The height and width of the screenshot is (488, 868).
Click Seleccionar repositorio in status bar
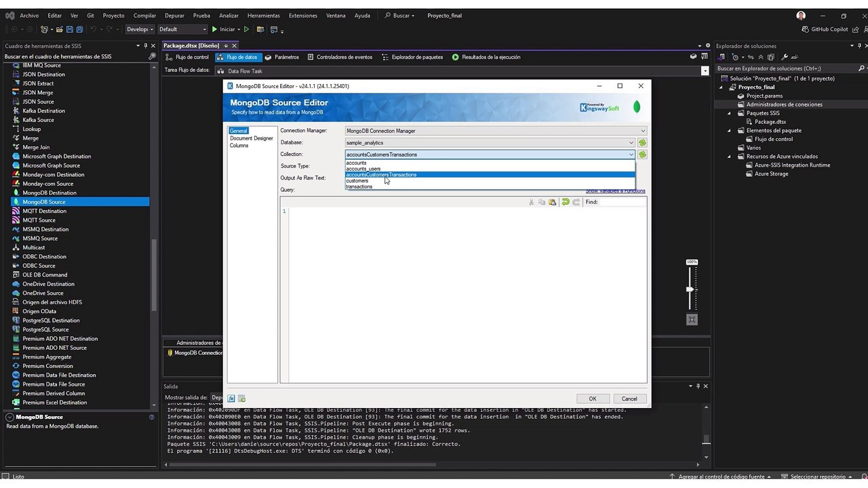(818, 476)
